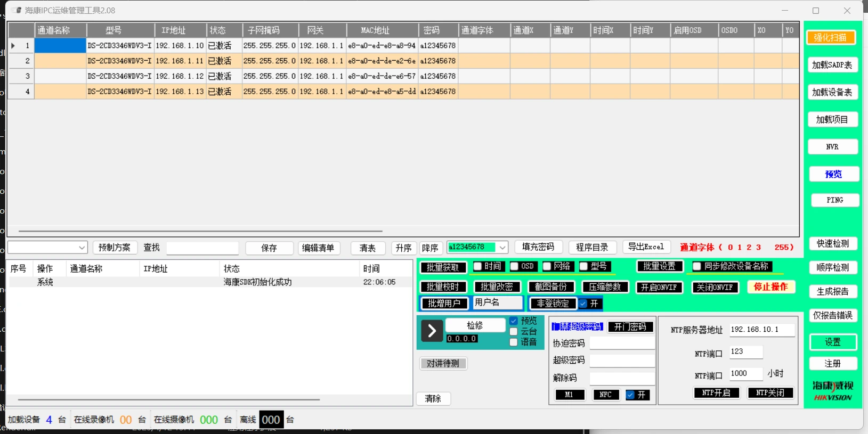Click the 加载项目 button

tap(832, 120)
